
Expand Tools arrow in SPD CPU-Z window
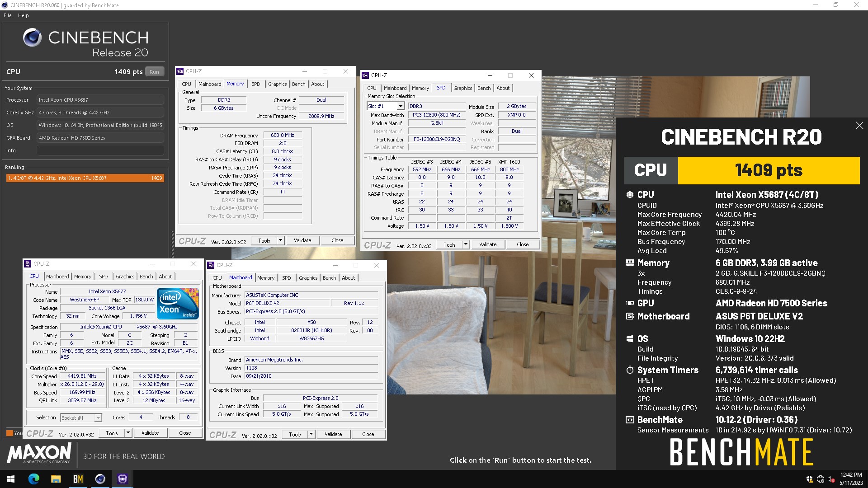(466, 244)
